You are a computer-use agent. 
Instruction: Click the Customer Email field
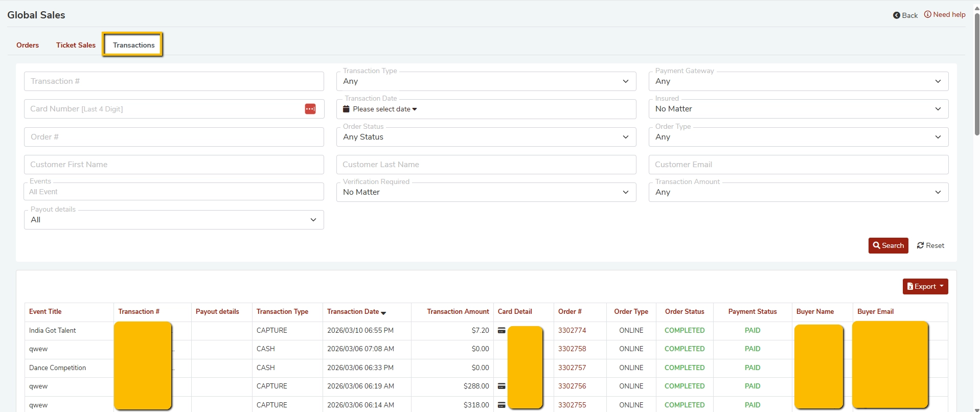pos(799,165)
